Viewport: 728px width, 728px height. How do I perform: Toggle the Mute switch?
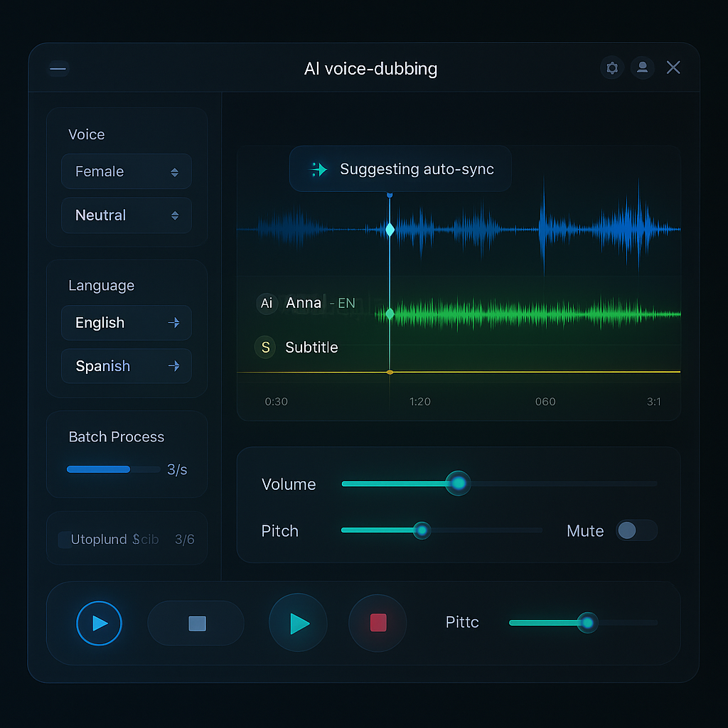point(636,530)
